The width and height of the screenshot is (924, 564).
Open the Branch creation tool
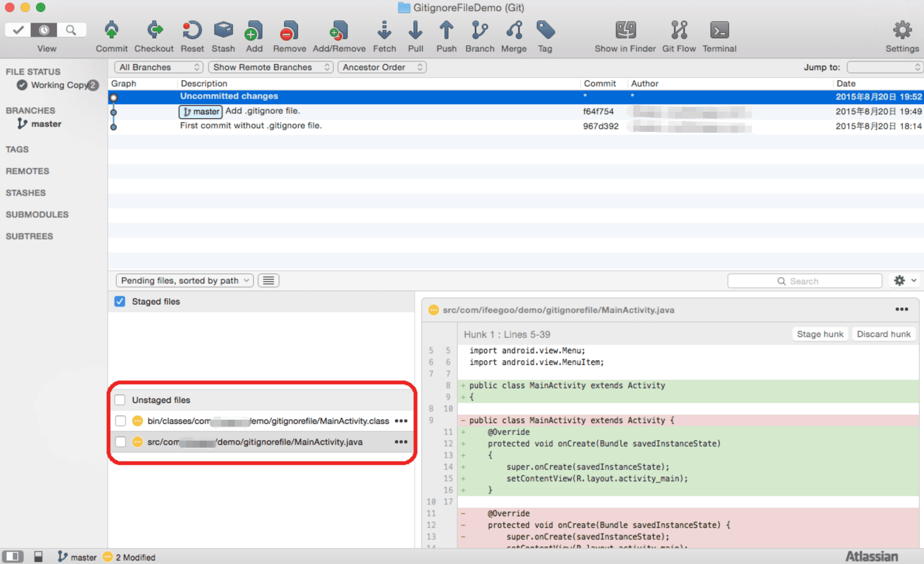tap(479, 30)
